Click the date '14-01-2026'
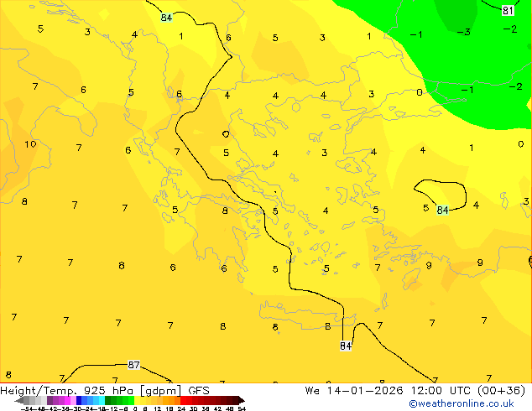The height and width of the screenshot is (411, 532). [365, 391]
